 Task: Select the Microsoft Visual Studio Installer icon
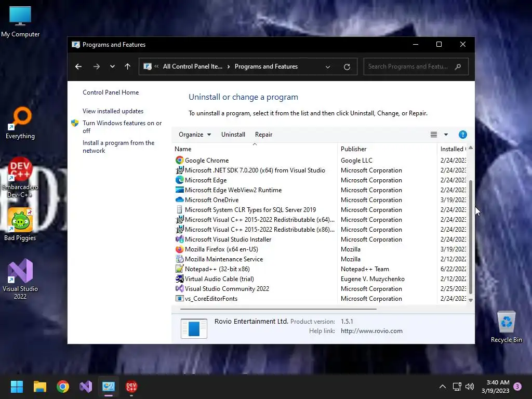(x=179, y=239)
